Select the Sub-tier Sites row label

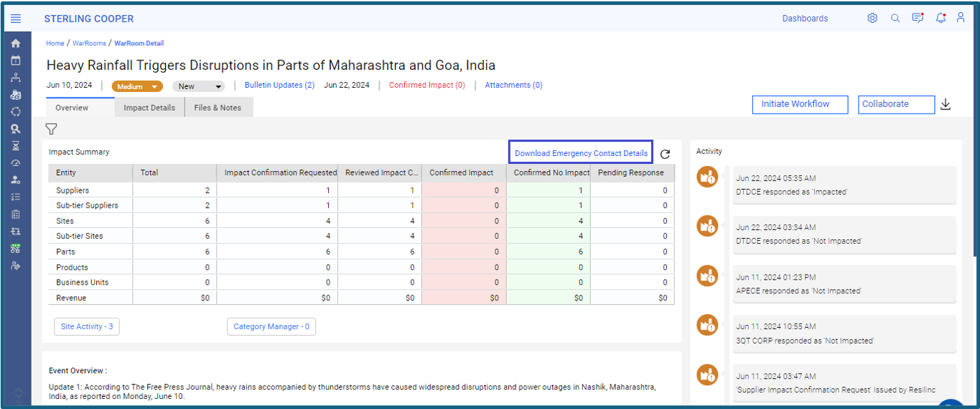[x=79, y=236]
